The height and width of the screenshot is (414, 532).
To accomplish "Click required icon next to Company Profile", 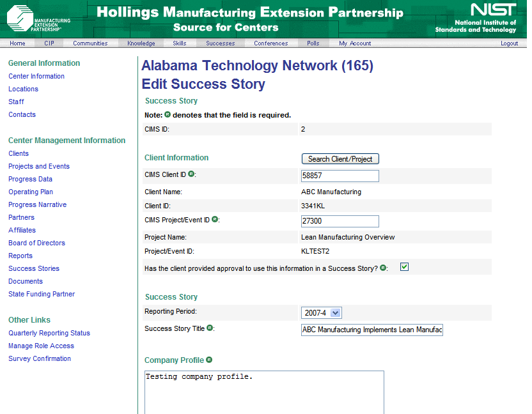I will click(209, 360).
